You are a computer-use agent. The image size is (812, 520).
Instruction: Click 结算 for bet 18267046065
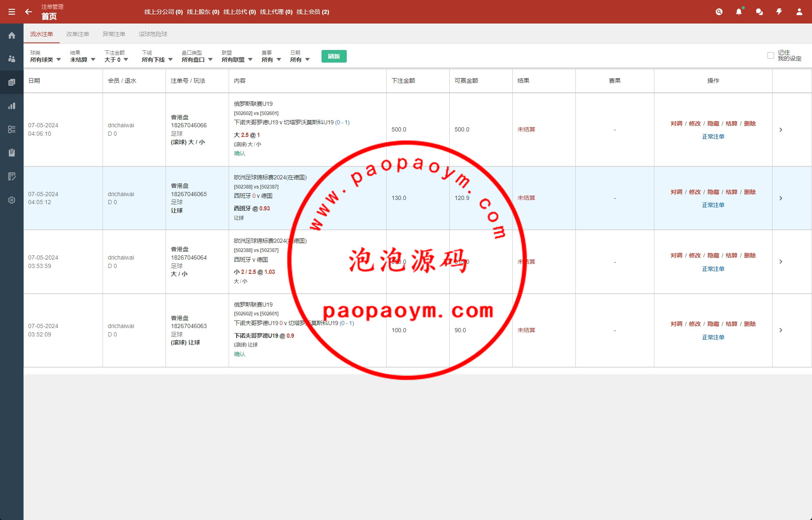[731, 192]
